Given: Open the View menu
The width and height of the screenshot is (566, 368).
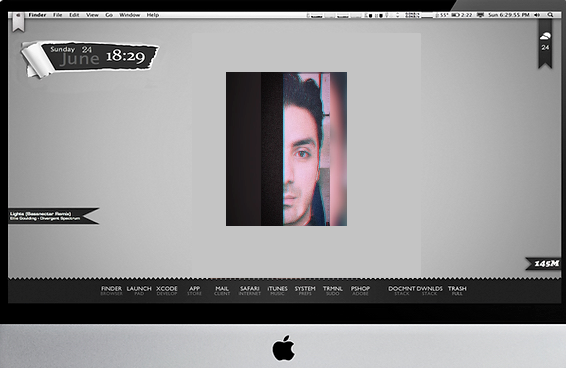Looking at the screenshot, I should click(92, 15).
